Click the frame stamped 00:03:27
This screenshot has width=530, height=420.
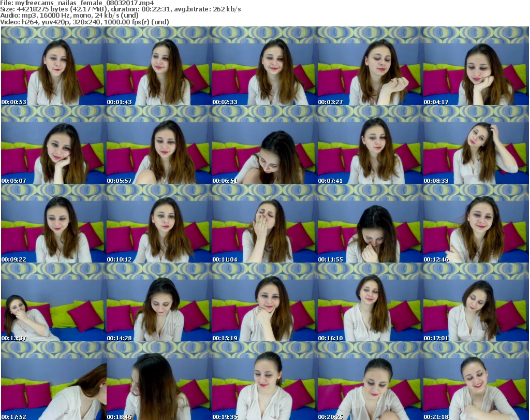click(x=370, y=66)
